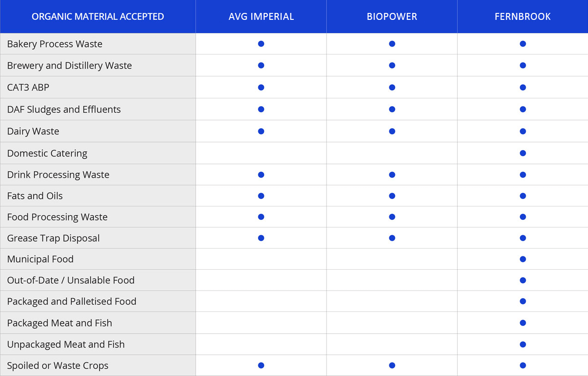Click the Organic Material Accepted header
Screen dimensions: 588x376
98,17
